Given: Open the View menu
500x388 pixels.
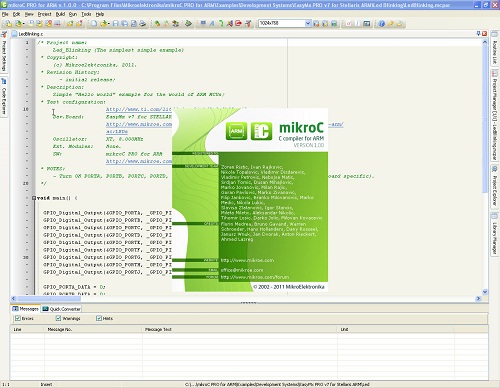Looking at the screenshot, I should (x=29, y=14).
